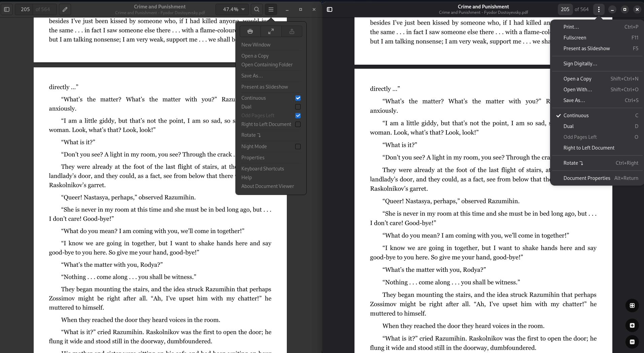Click the share/export icon in the popover

(x=292, y=31)
